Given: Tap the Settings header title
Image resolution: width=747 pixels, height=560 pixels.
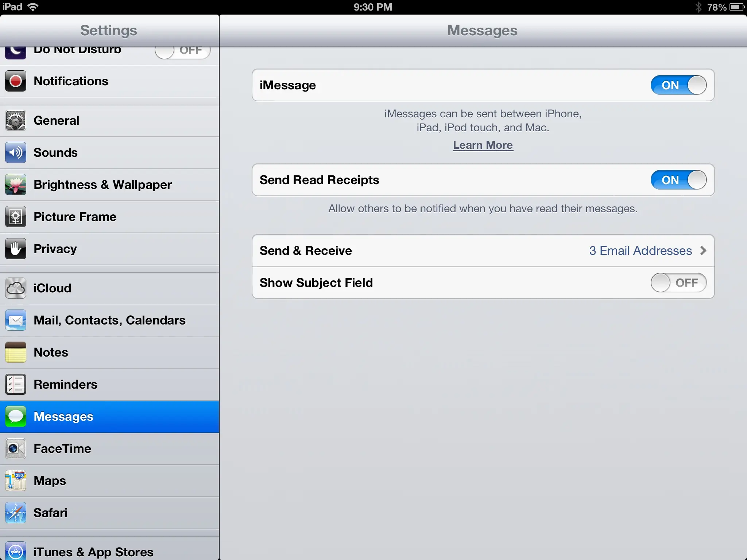Looking at the screenshot, I should tap(109, 30).
